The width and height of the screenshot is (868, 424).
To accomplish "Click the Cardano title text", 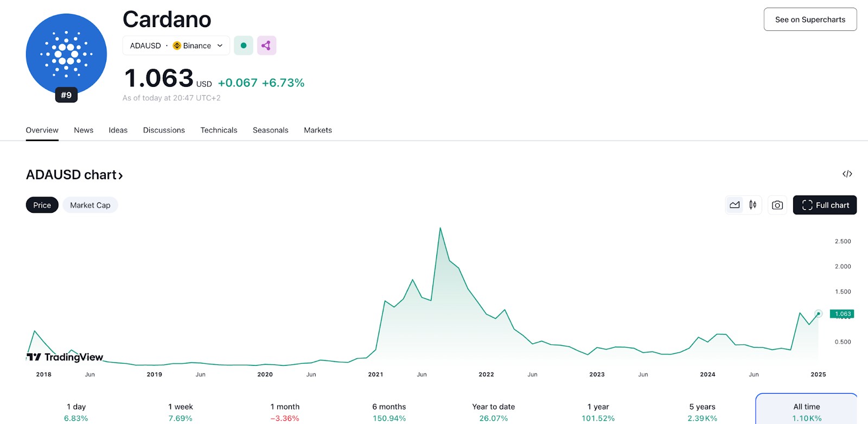I will tap(167, 20).
